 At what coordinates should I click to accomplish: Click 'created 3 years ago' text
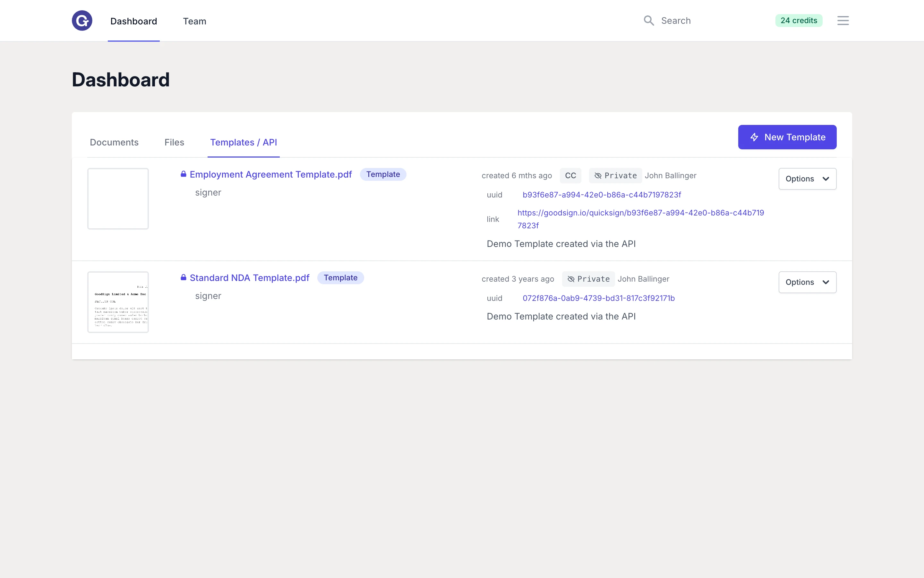click(518, 279)
